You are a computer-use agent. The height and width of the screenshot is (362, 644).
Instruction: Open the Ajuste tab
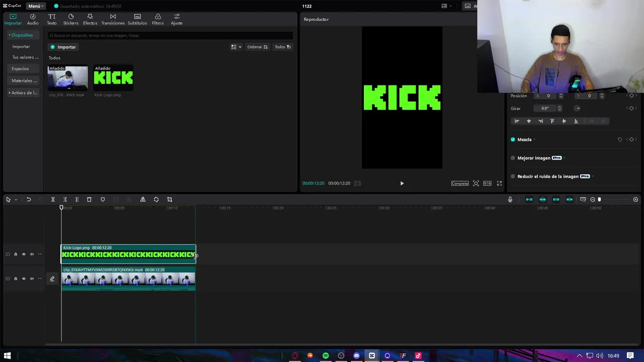coord(177,19)
